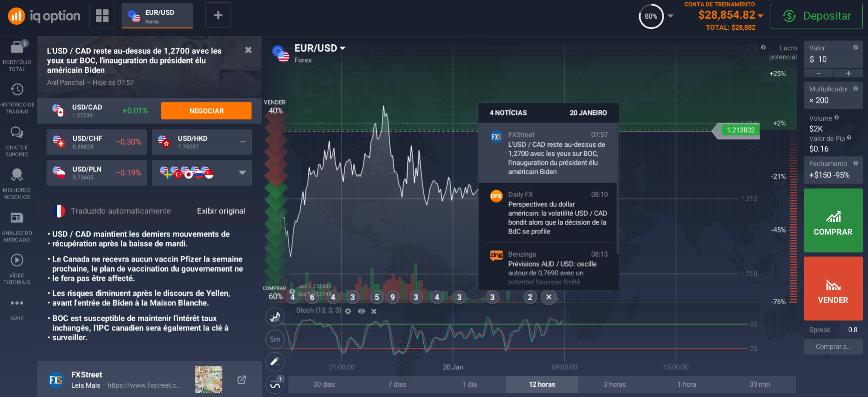Viewport: 868px width, 397px height.
Task: Open the indicators button with badge 1
Action: coord(275,384)
